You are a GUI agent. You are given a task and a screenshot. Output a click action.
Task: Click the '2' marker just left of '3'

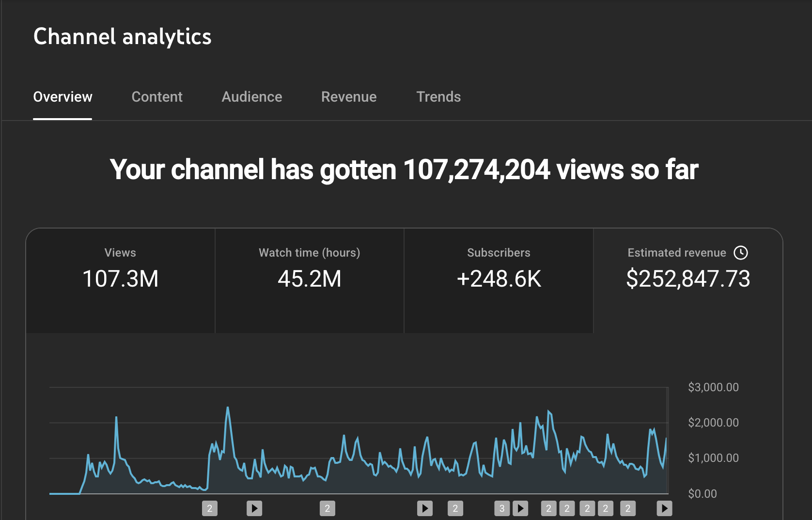pos(455,508)
